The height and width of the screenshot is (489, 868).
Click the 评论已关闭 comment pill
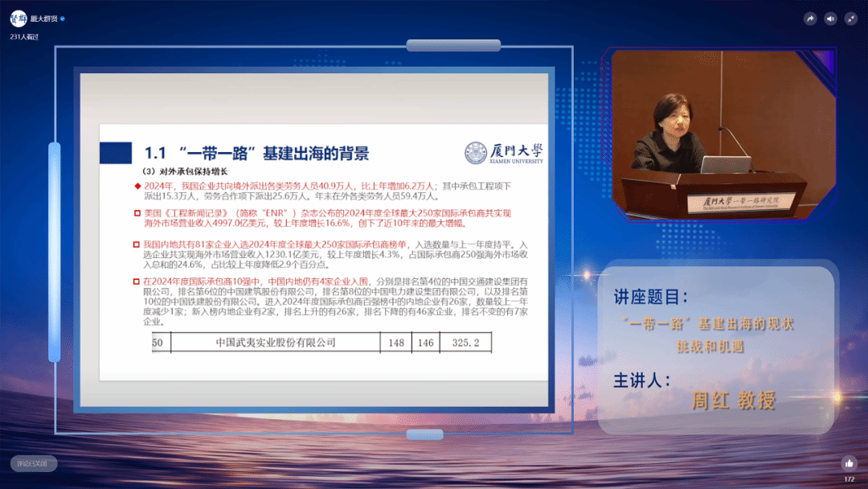point(34,463)
